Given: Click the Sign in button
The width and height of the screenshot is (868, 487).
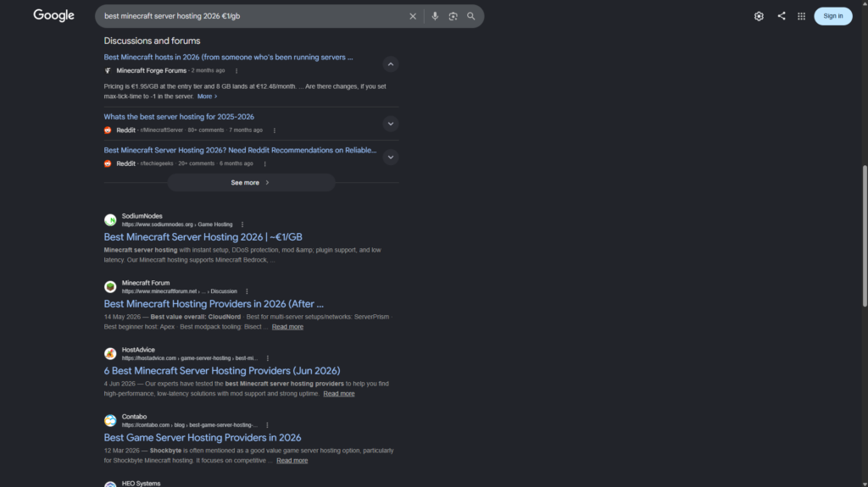Looking at the screenshot, I should [832, 16].
